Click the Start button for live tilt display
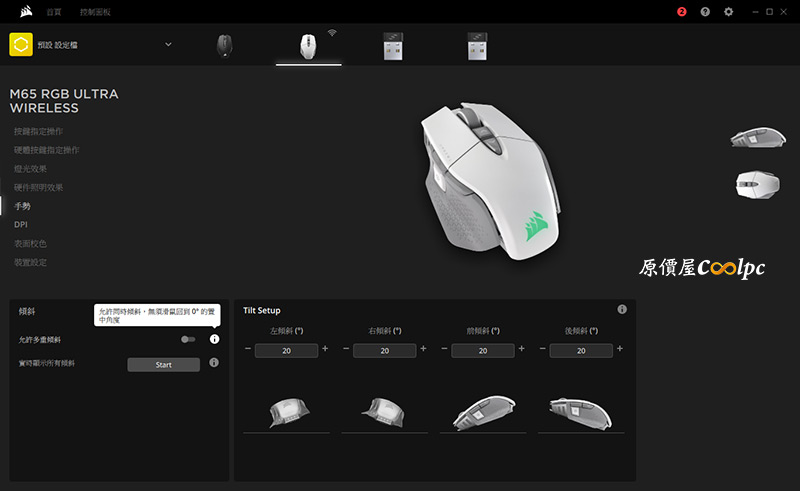Image resolution: width=800 pixels, height=491 pixels. click(163, 364)
